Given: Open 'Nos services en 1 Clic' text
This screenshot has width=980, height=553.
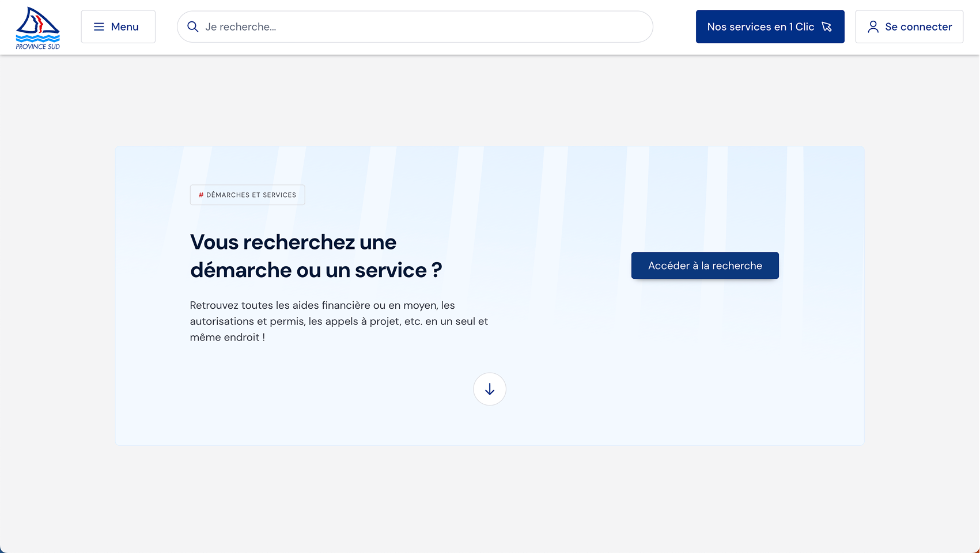Looking at the screenshot, I should [760, 27].
